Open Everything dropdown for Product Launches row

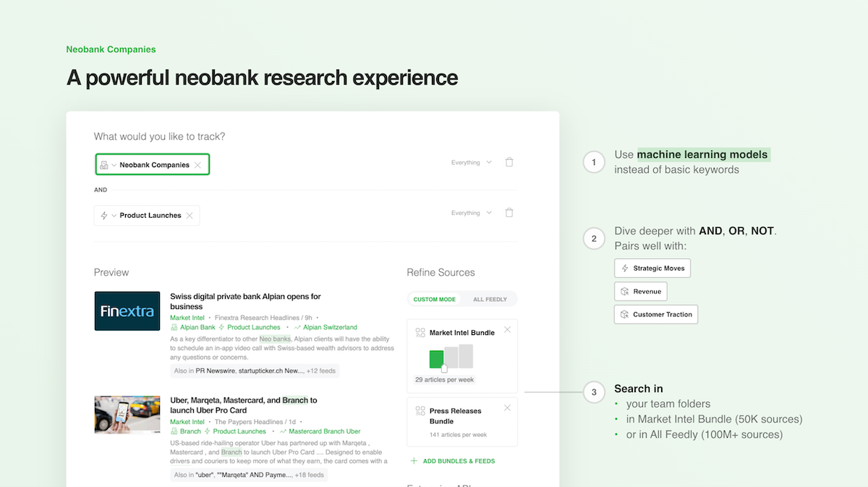(471, 213)
